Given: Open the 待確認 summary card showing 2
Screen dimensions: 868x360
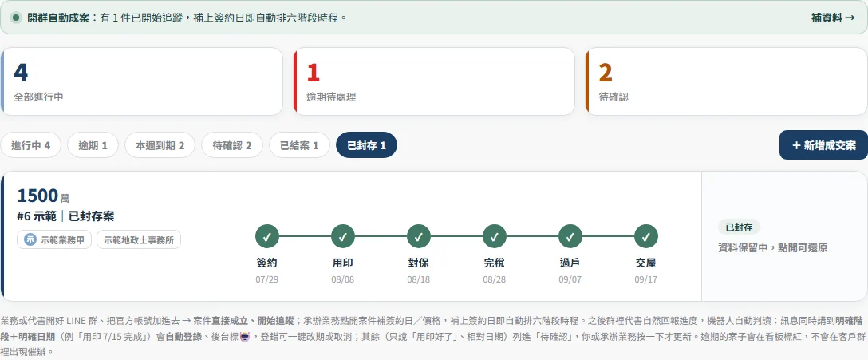Looking at the screenshot, I should point(726,81).
